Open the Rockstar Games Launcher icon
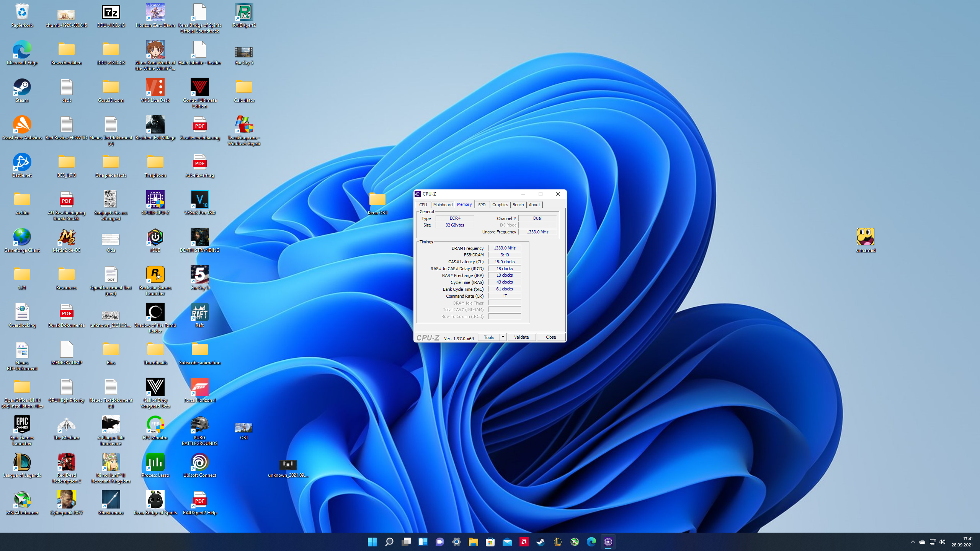The image size is (980, 551). click(x=155, y=275)
